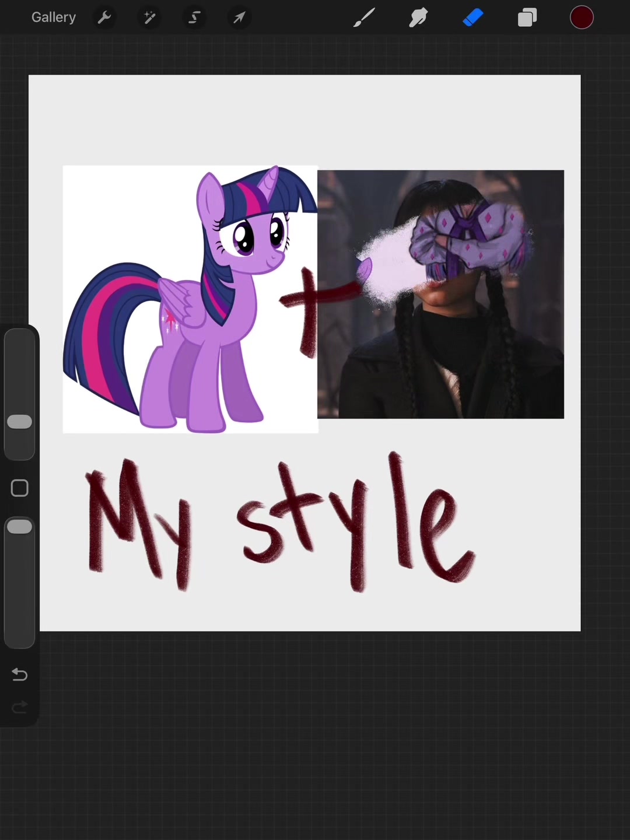Click the handwritten "My style" text

(280, 522)
